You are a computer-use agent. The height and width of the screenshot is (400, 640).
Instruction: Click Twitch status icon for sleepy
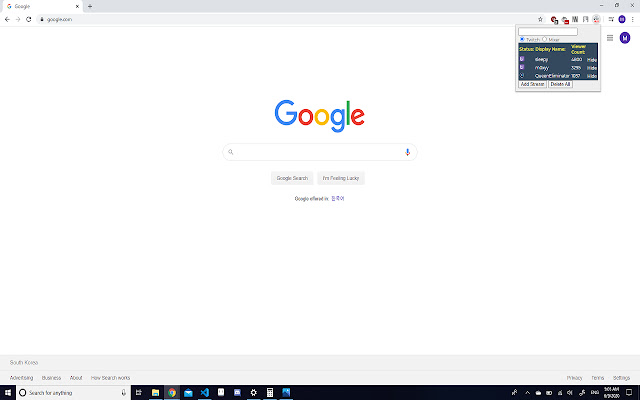522,59
